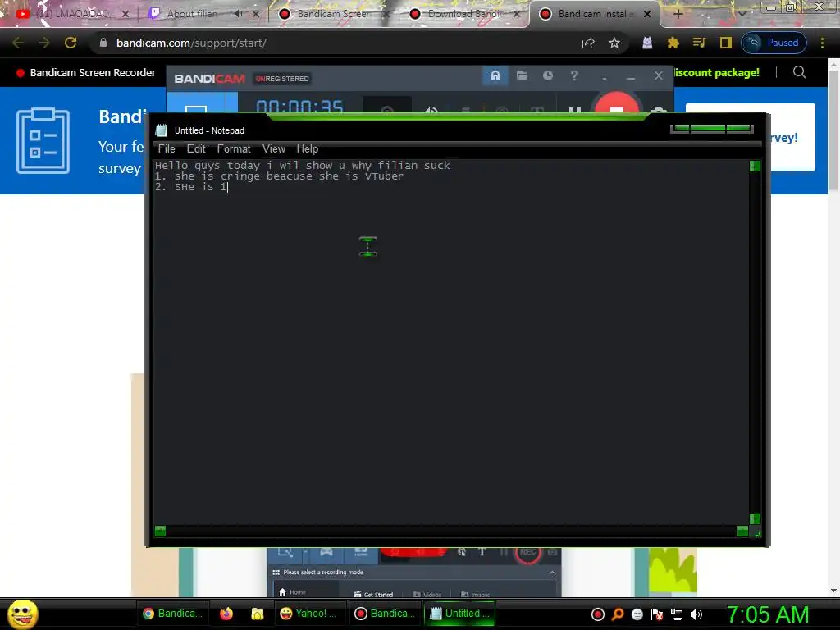Mute the 'About filian' tab audio icon
This screenshot has height=630, width=840.
(x=239, y=14)
